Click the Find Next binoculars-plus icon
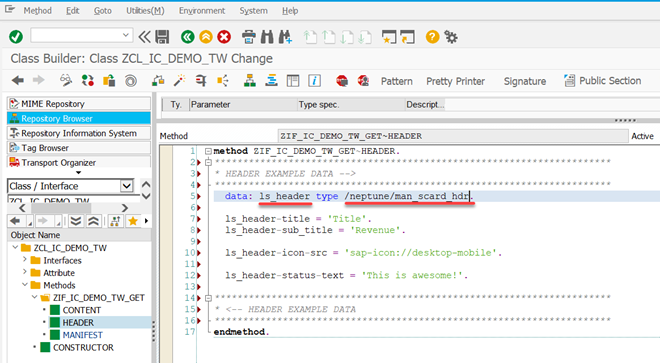The image size is (660, 364). (x=285, y=37)
